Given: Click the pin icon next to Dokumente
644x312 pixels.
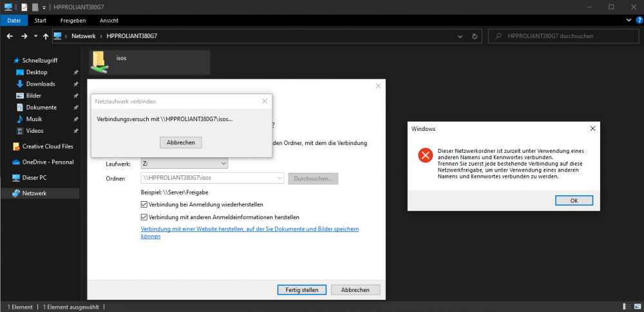Looking at the screenshot, I should [75, 107].
